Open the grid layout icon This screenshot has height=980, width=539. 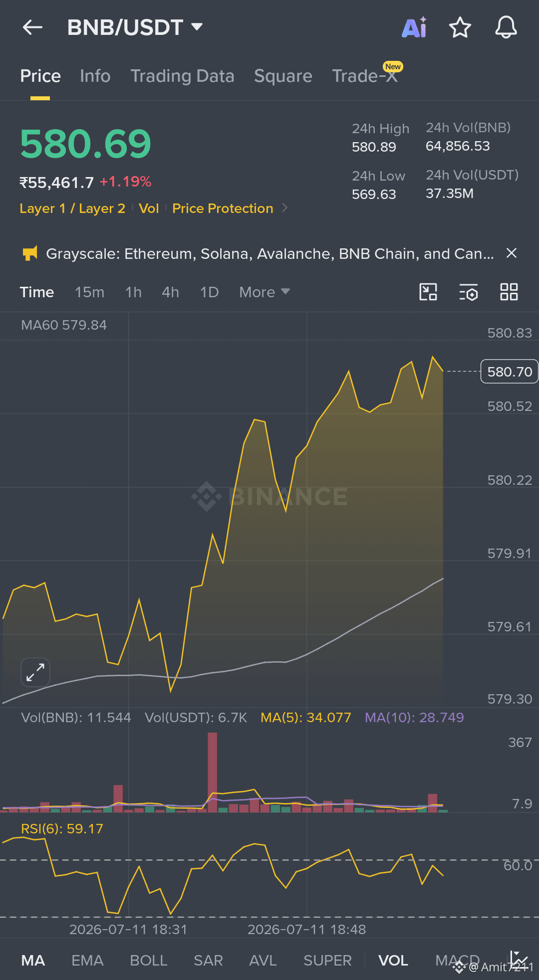pyautogui.click(x=509, y=292)
